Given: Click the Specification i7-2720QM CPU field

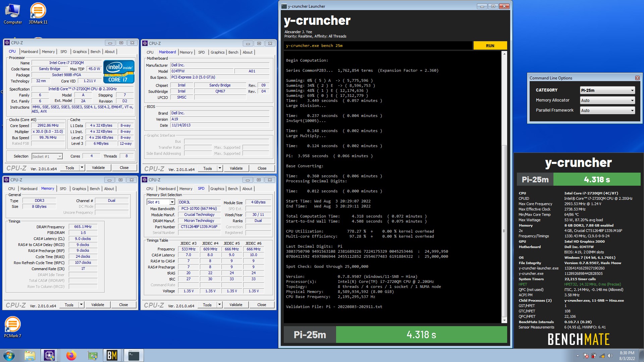Looking at the screenshot, I should (83, 89).
